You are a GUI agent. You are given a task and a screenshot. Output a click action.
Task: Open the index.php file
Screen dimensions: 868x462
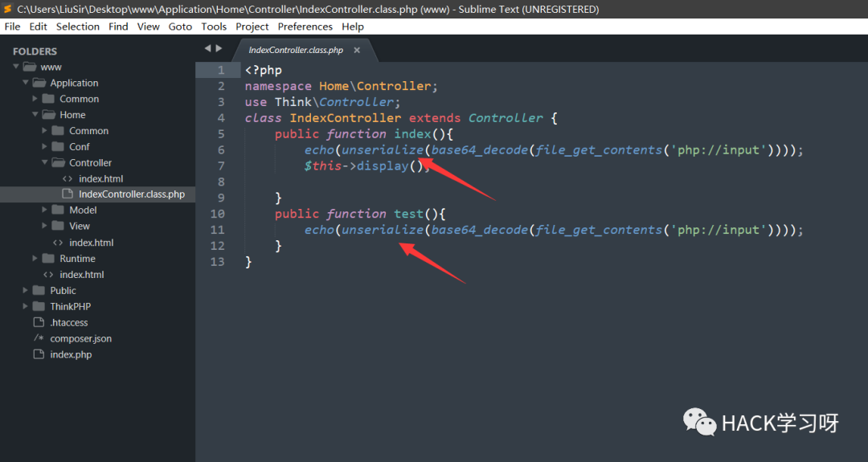coord(71,354)
